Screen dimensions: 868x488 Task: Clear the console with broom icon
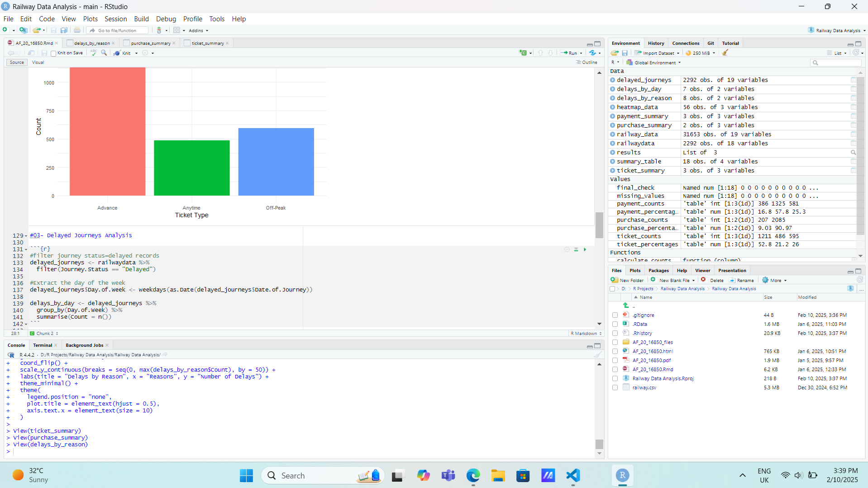pos(598,355)
